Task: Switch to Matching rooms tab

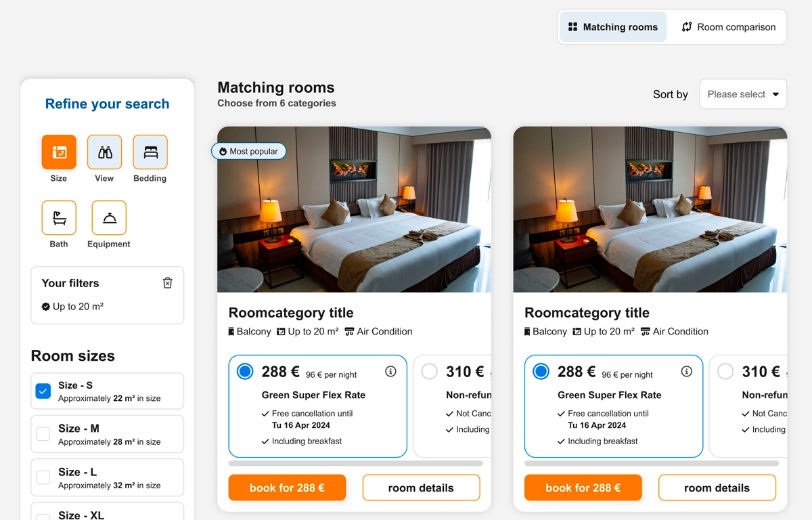Action: coord(613,27)
